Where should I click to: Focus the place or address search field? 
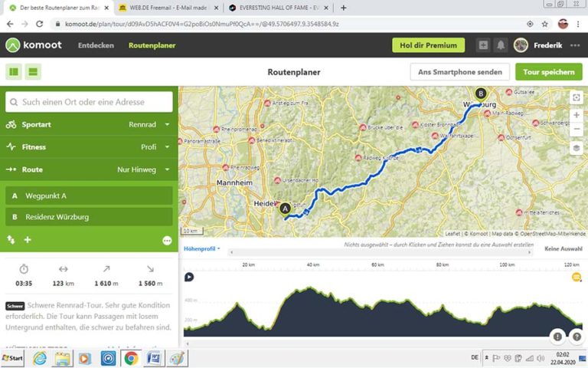coord(90,102)
